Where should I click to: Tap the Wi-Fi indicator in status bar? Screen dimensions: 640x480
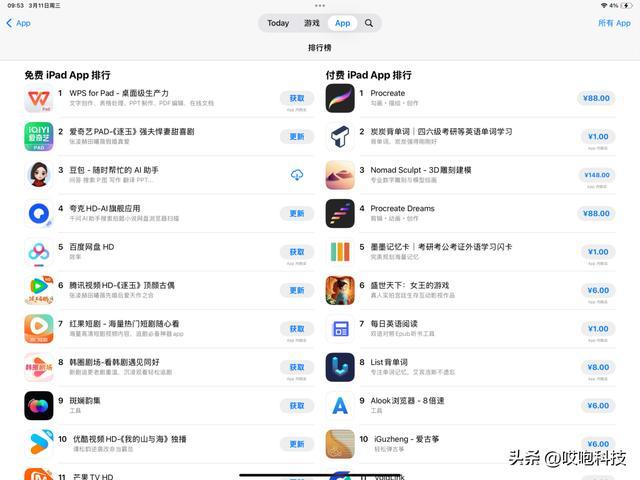tap(604, 5)
